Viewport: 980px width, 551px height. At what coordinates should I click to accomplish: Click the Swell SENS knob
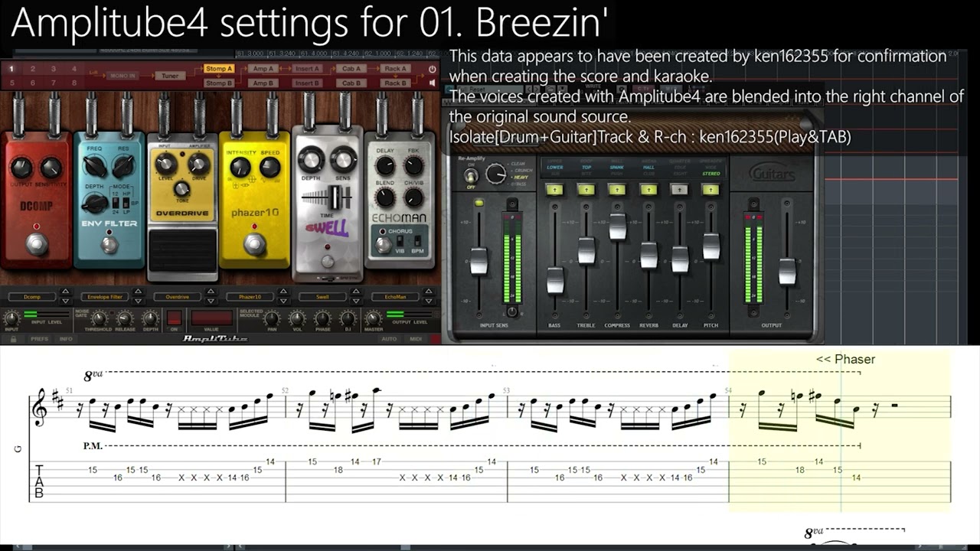pyautogui.click(x=343, y=159)
